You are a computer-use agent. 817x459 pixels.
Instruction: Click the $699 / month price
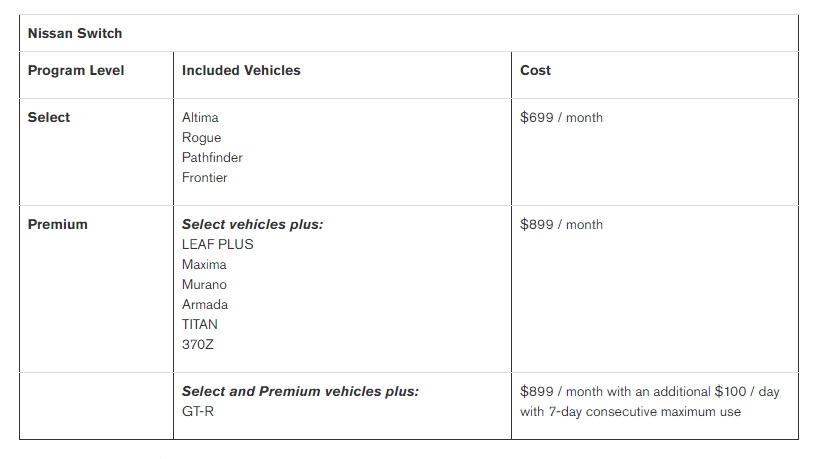(x=561, y=117)
